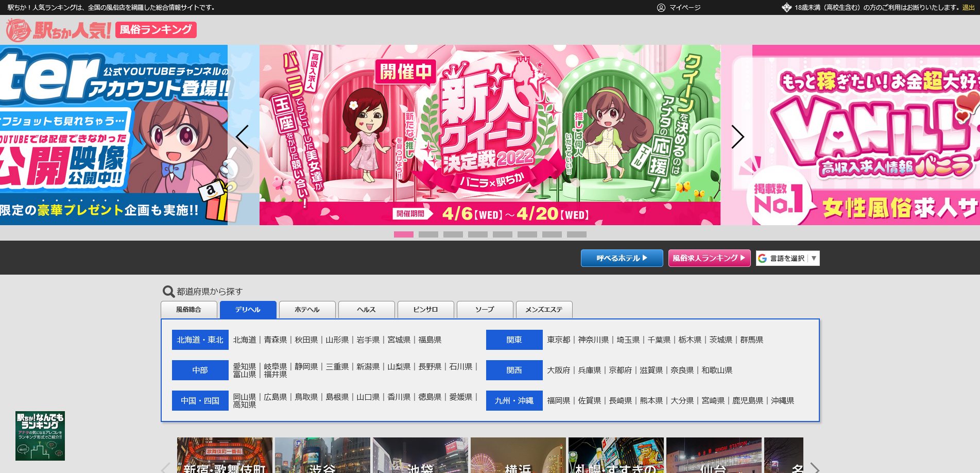Switch to メンズエステ tab
Viewport: 980px width, 473px height.
(x=544, y=310)
